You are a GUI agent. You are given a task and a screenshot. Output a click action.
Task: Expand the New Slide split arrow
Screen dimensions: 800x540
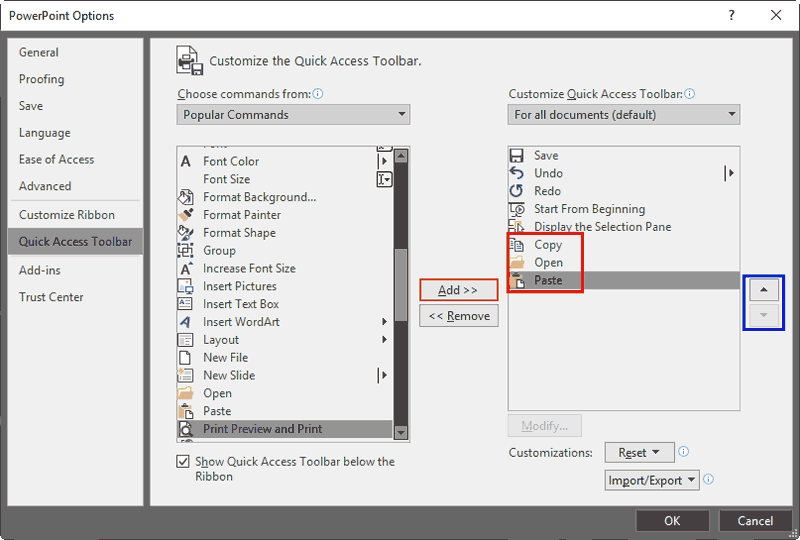point(383,376)
